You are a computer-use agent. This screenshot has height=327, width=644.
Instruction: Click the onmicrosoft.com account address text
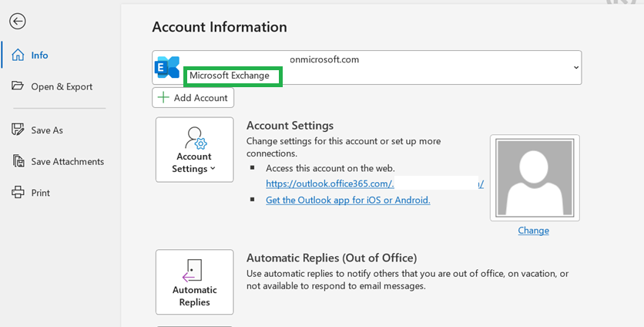pos(324,59)
